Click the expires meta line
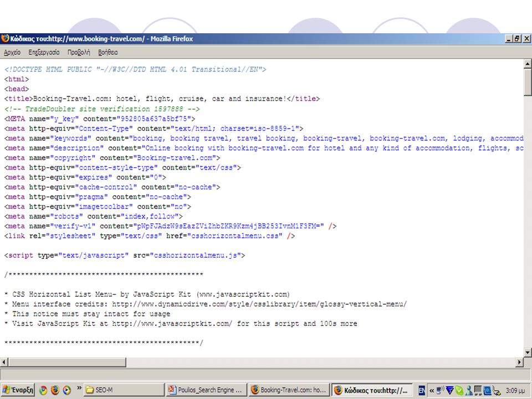This screenshot has height=399, width=532. [85, 177]
